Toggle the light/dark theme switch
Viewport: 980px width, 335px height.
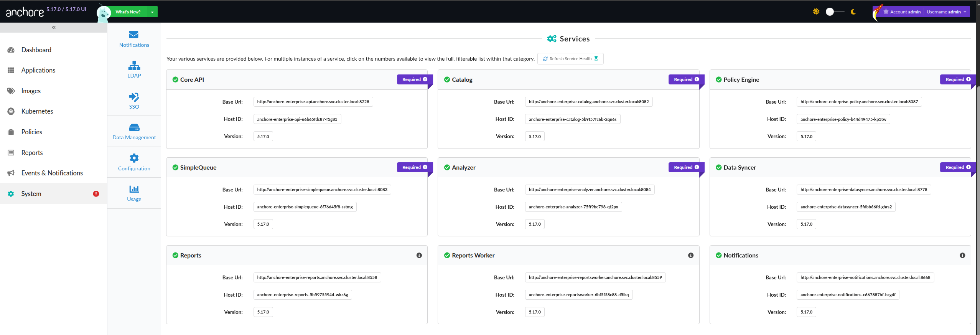834,12
